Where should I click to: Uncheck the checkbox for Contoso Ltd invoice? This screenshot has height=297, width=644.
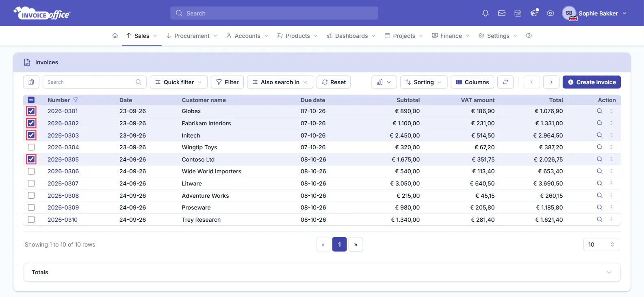[31, 159]
